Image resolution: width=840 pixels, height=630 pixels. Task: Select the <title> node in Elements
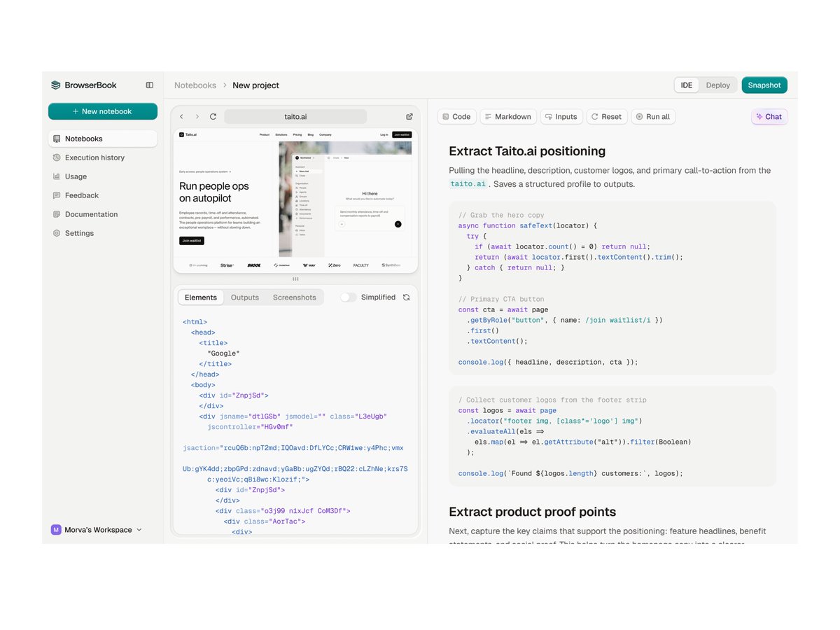[213, 343]
